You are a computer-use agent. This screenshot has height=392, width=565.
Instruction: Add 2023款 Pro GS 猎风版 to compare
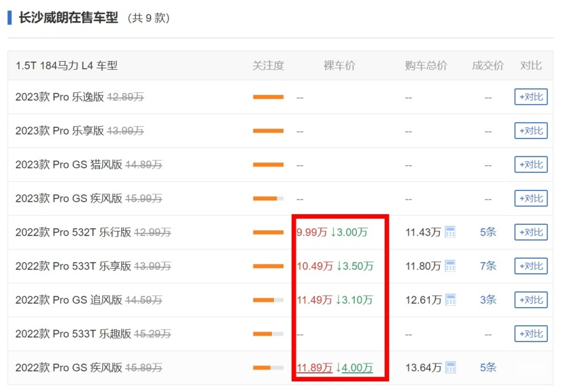531,164
